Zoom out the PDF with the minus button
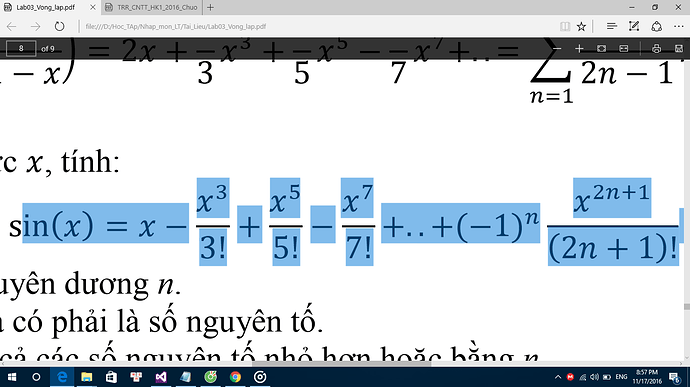This screenshot has width=690, height=387. [557, 48]
